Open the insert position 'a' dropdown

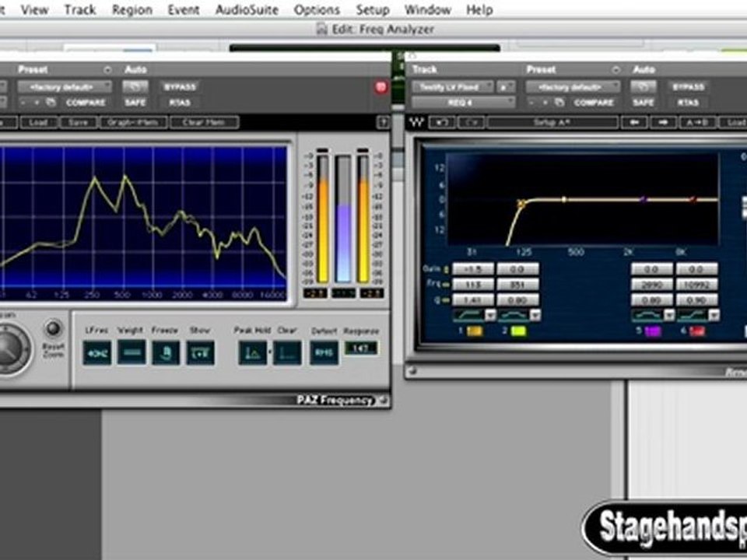tap(506, 86)
